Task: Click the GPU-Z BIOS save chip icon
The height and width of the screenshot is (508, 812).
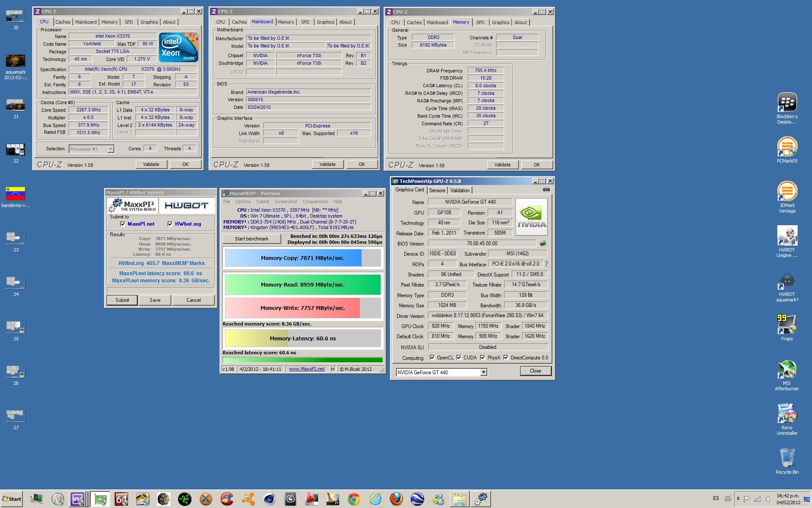Action: [543, 243]
